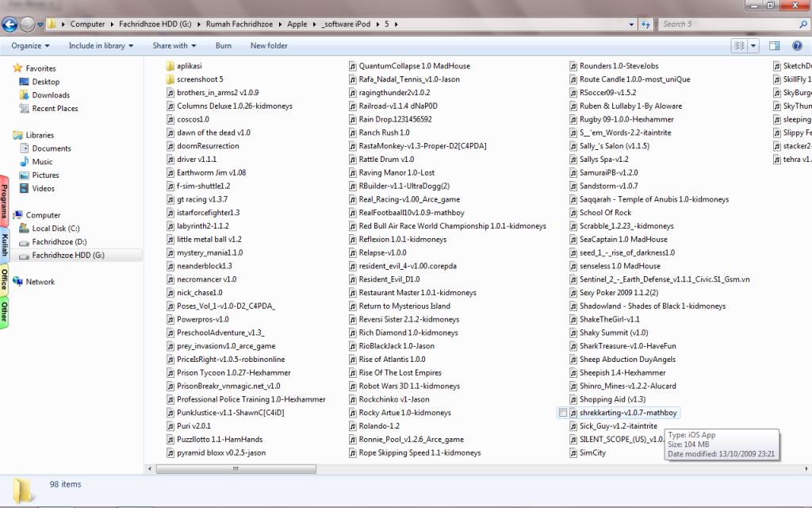This screenshot has width=812, height=508.
Task: Click the Documents library icon
Action: [x=24, y=148]
